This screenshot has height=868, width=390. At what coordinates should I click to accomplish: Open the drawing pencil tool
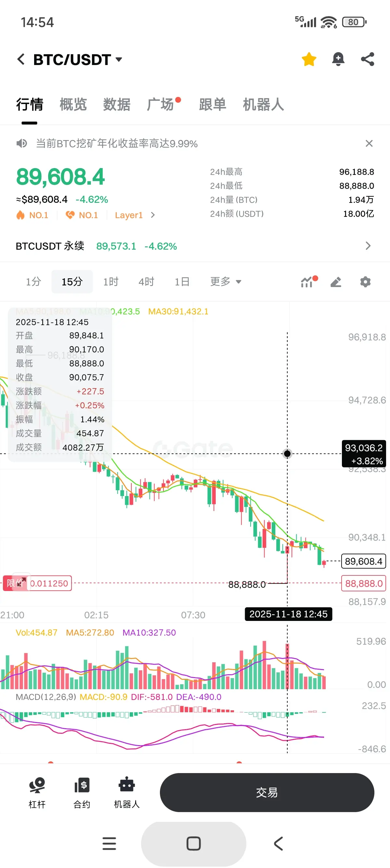pyautogui.click(x=336, y=282)
